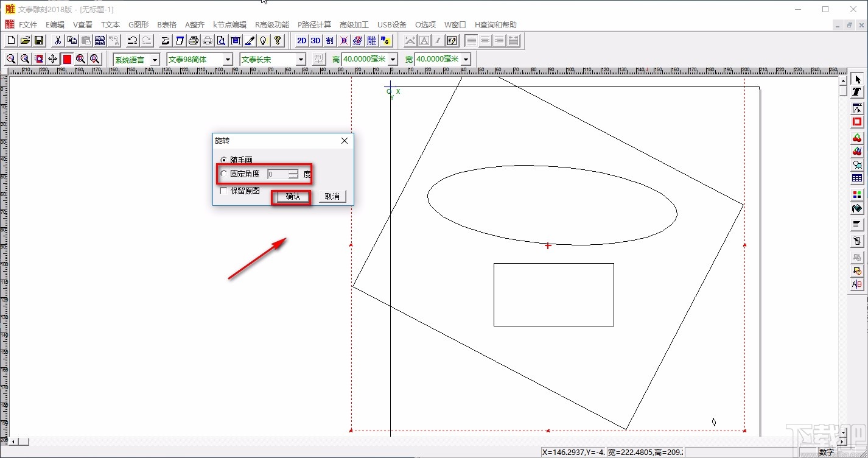Switch to 3D mode

[315, 41]
